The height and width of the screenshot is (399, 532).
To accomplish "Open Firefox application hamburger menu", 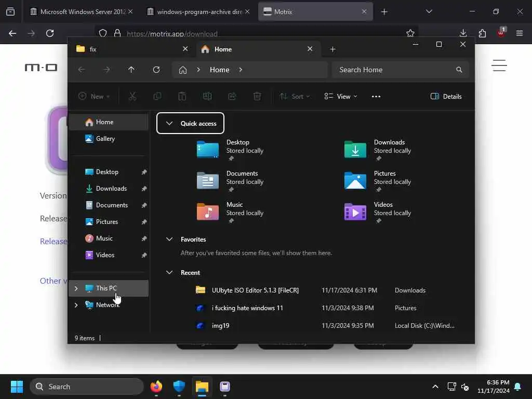I will tap(520, 33).
